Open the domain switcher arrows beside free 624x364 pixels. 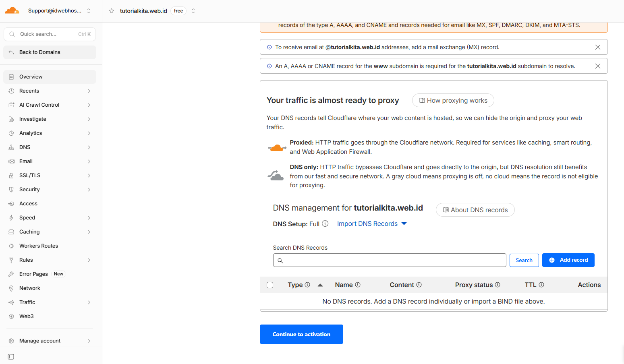193,11
